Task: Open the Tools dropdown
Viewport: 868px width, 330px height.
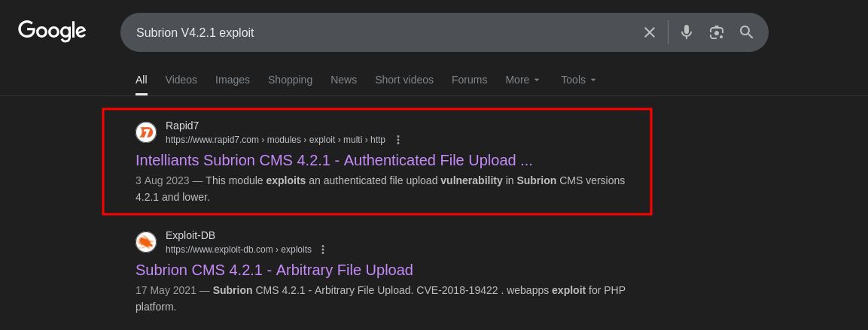Action: [578, 80]
